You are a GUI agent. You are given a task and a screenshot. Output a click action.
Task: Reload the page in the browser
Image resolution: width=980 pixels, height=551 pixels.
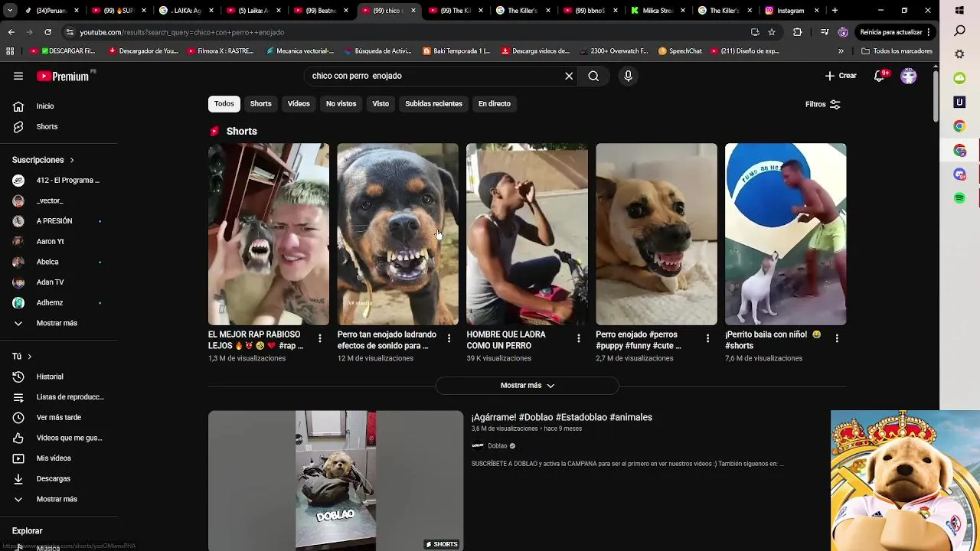(47, 32)
